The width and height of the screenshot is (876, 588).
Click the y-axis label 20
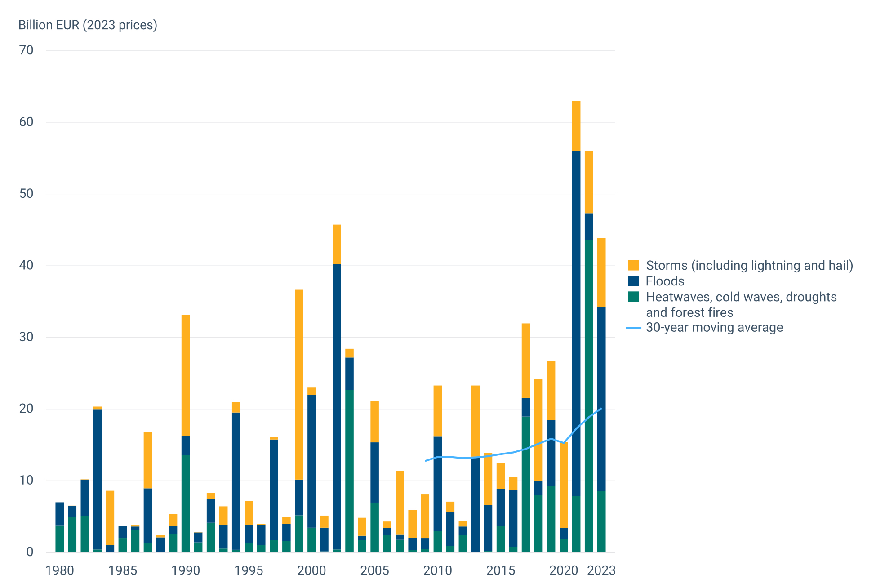coord(26,409)
